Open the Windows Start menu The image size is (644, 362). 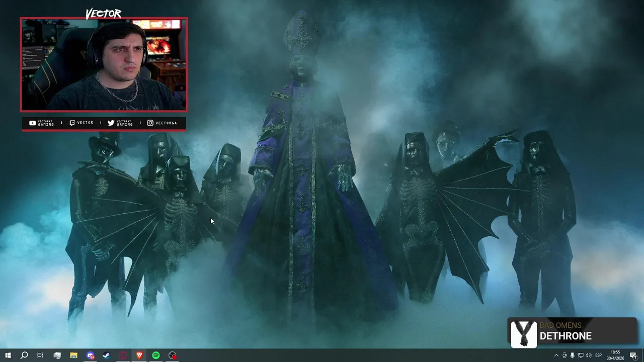(x=8, y=355)
